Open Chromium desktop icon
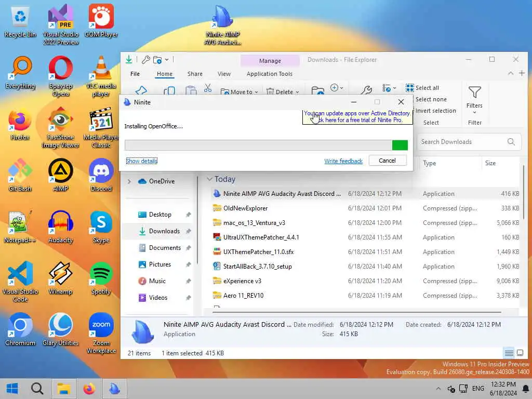 (20, 329)
